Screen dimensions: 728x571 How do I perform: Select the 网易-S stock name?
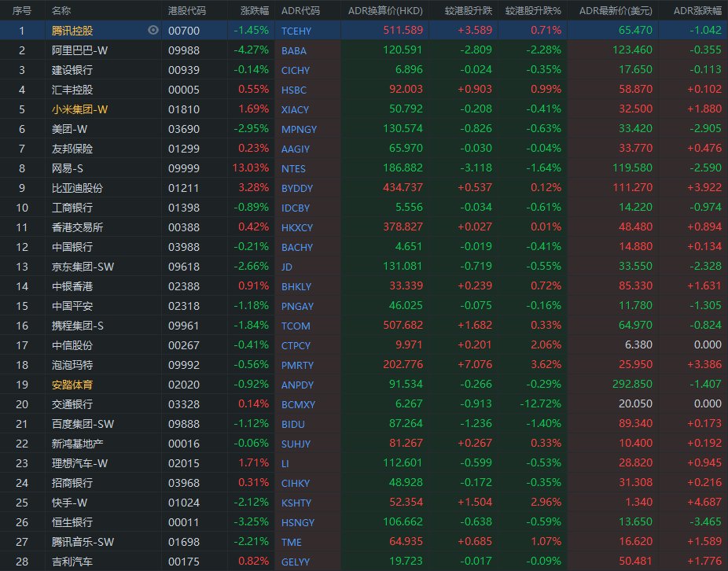point(68,168)
